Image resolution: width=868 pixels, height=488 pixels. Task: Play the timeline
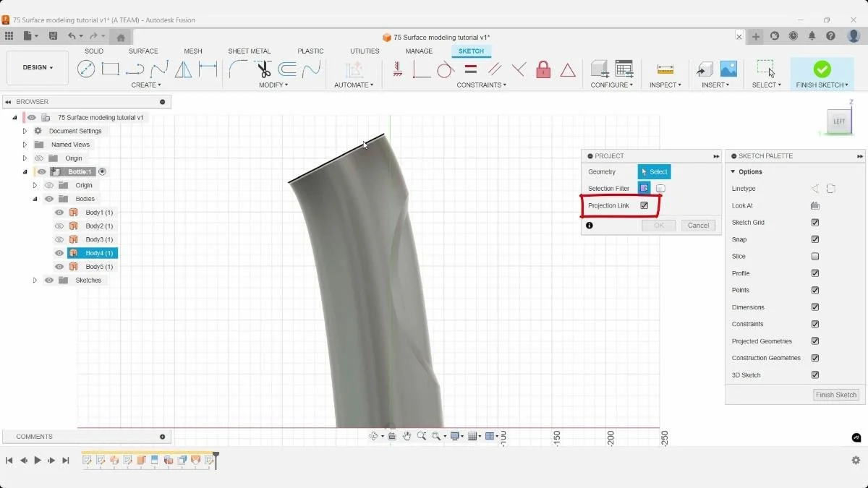pyautogui.click(x=38, y=460)
